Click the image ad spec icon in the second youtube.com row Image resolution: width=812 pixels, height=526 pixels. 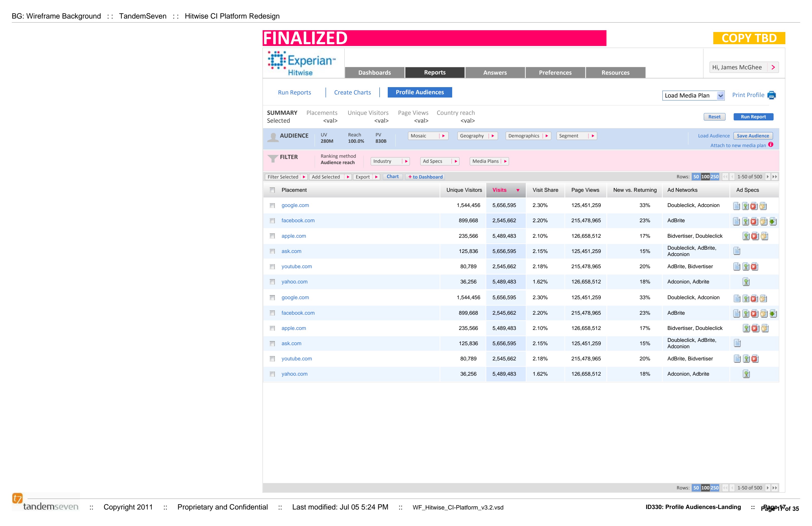tap(747, 359)
